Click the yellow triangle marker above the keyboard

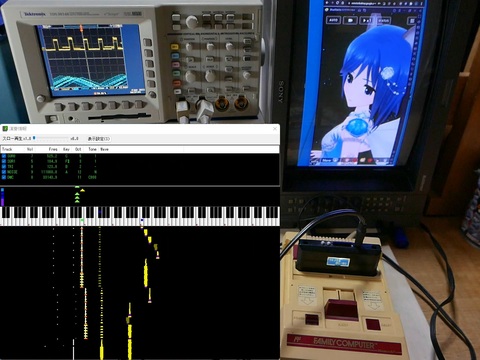[x=82, y=190]
